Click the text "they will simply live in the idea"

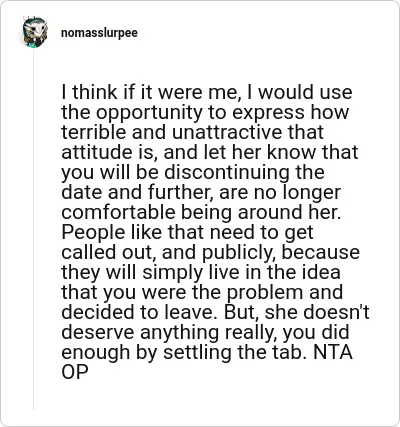tap(201, 272)
